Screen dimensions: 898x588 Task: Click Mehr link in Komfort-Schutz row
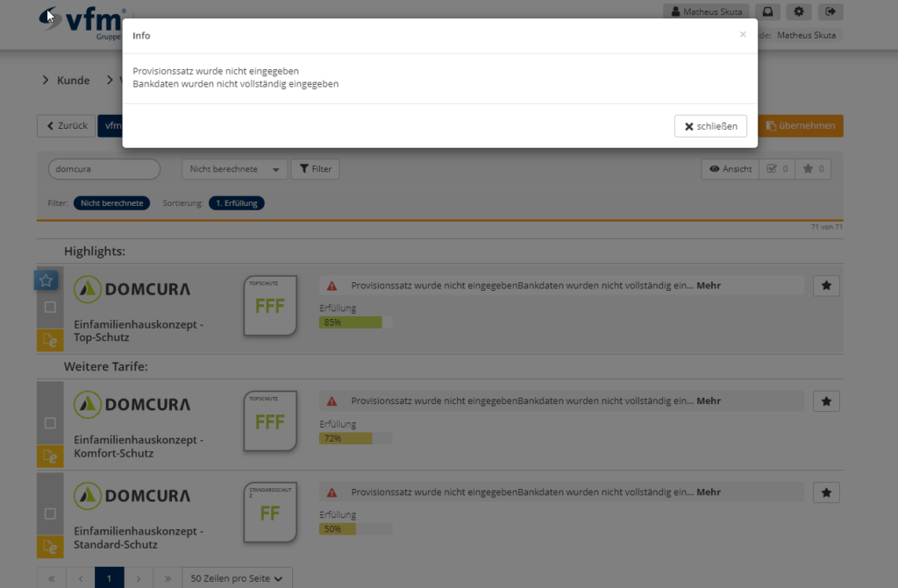[x=709, y=400]
